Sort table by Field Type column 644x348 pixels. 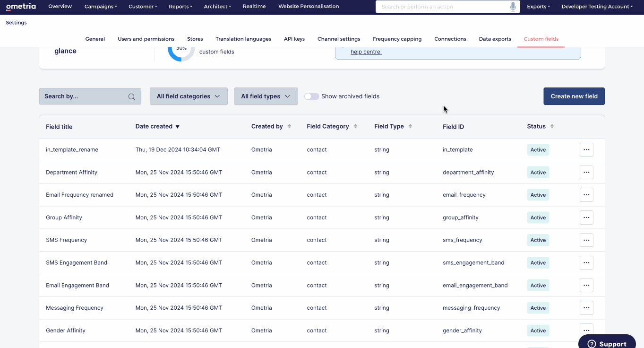point(410,126)
